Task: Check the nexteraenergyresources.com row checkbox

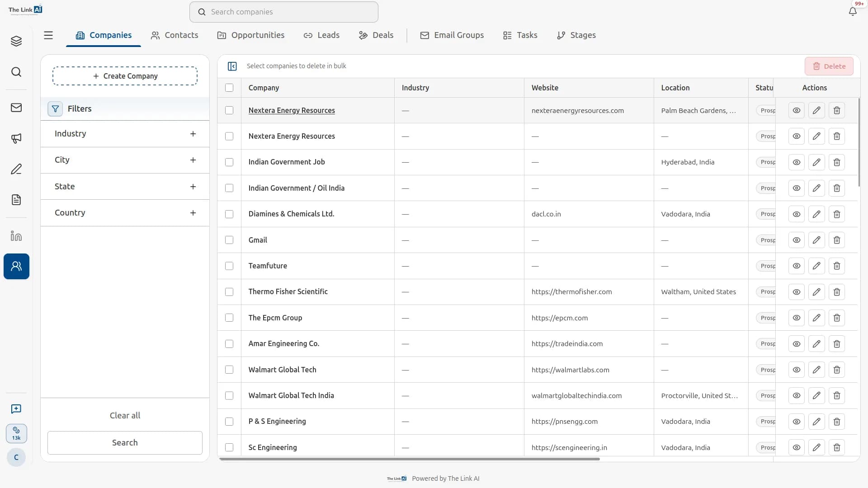Action: pos(229,110)
